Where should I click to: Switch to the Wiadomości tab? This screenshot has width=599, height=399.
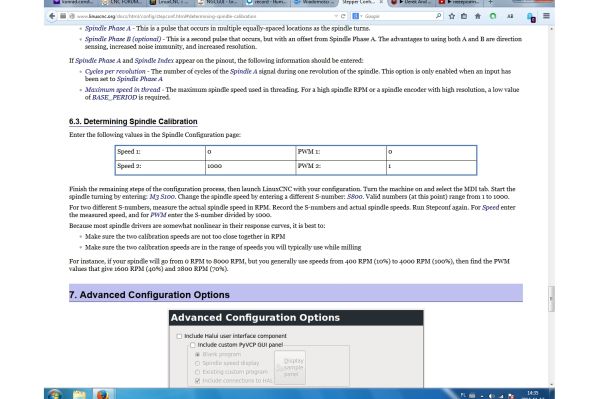[x=316, y=2]
